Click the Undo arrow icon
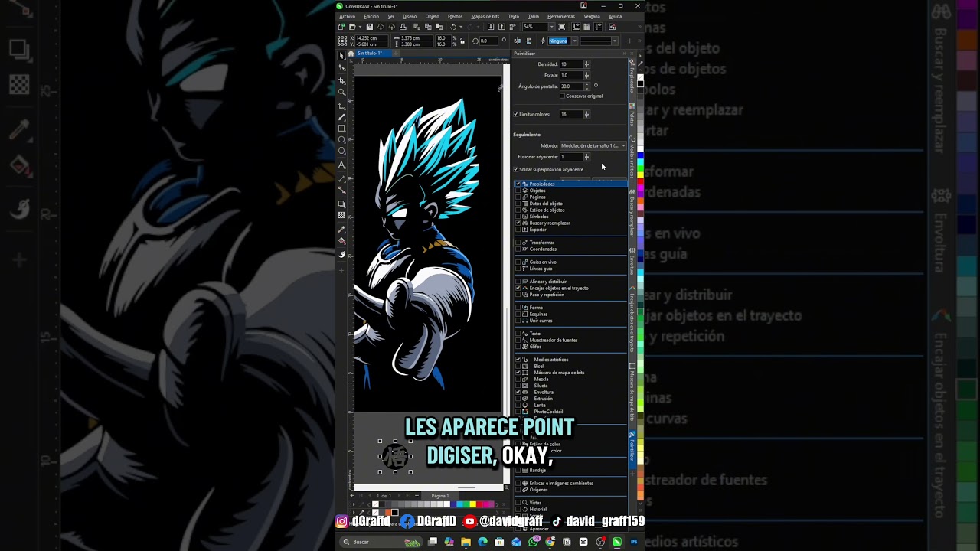The width and height of the screenshot is (980, 551). pyautogui.click(x=453, y=27)
